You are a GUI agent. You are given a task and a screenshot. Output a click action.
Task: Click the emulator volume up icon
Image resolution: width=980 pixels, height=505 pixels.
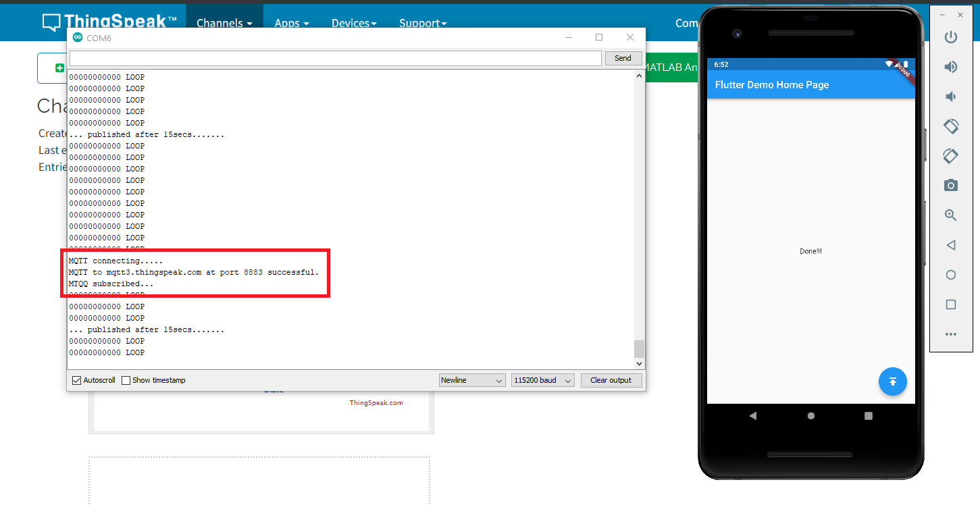950,67
